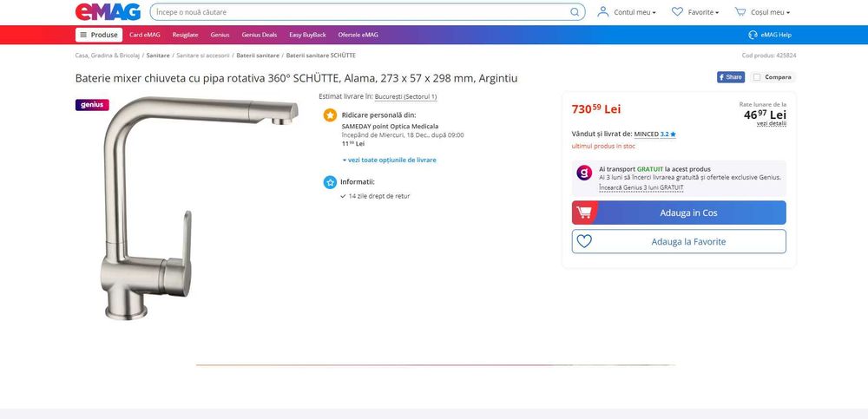Image resolution: width=868 pixels, height=419 pixels.
Task: Click SAMEDAY point Optica Medicala text
Action: click(x=390, y=126)
